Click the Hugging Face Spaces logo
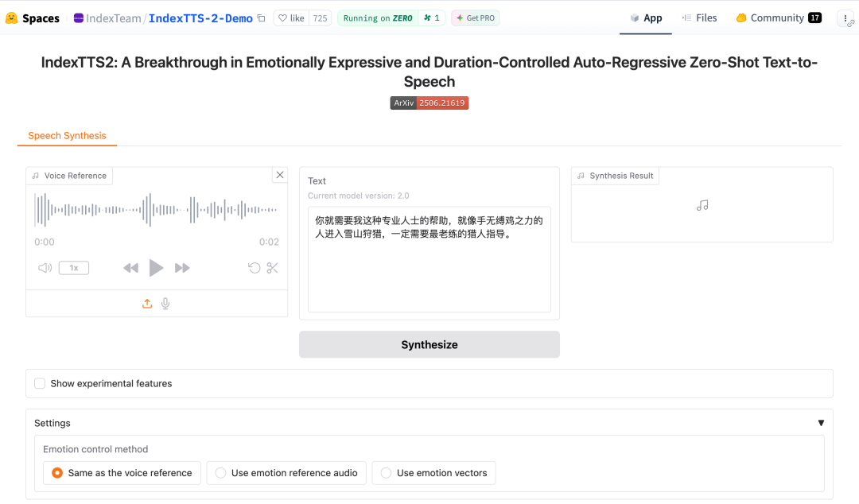This screenshot has width=859, height=504. 33,18
